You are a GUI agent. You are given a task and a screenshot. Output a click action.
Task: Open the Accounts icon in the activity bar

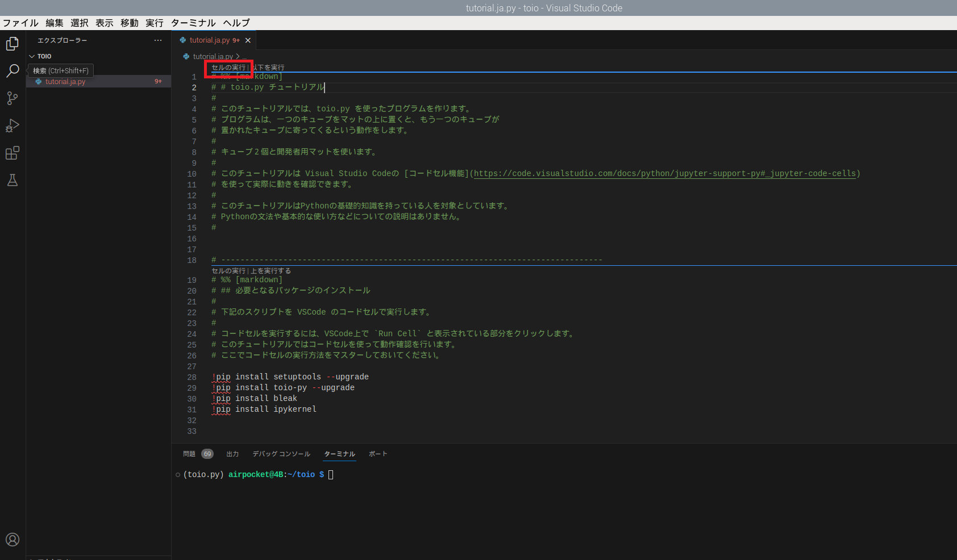[13, 540]
